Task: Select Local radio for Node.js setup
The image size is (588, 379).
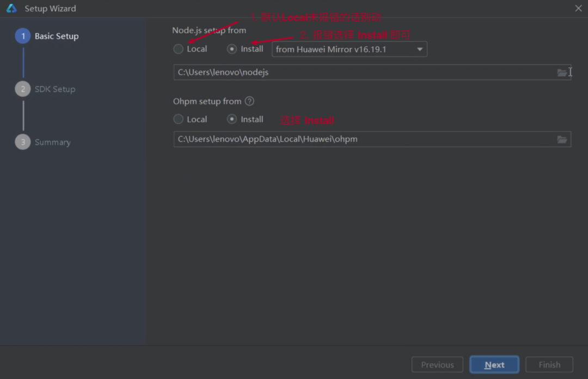Action: point(178,49)
